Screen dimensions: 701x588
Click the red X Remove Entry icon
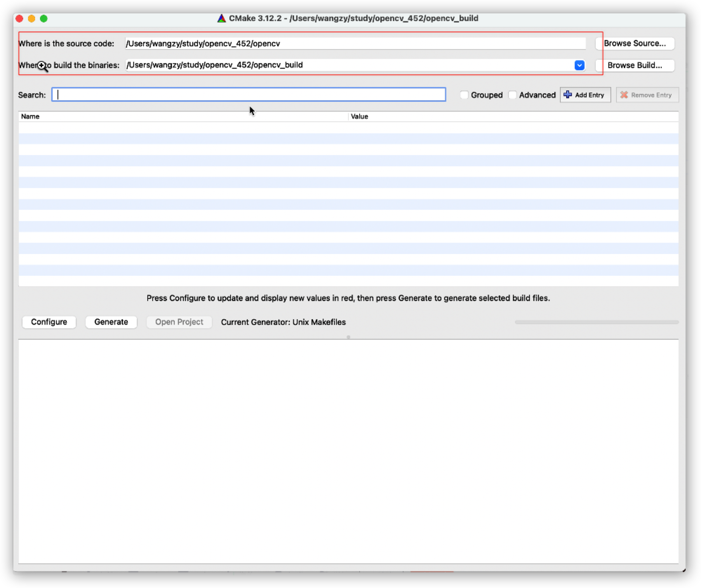(x=624, y=95)
